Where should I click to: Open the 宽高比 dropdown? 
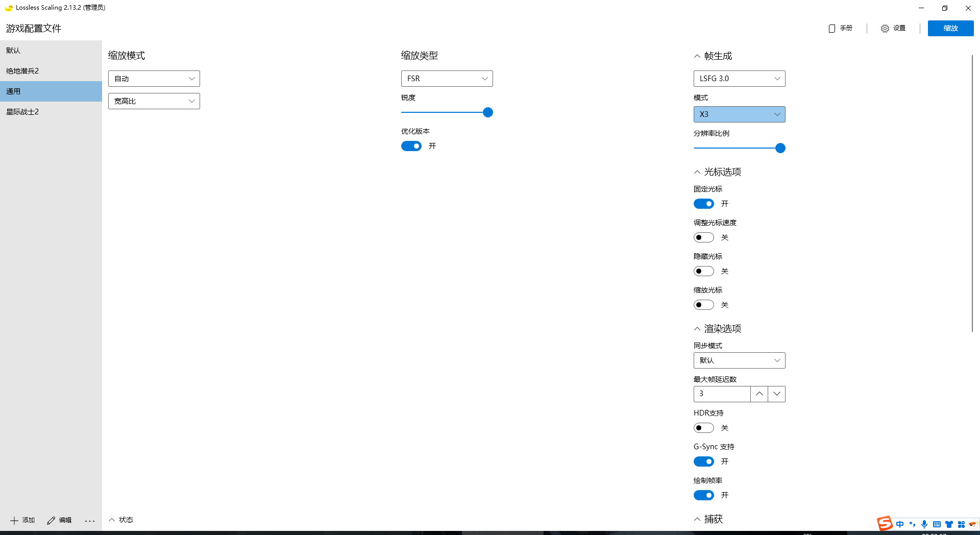(x=154, y=101)
